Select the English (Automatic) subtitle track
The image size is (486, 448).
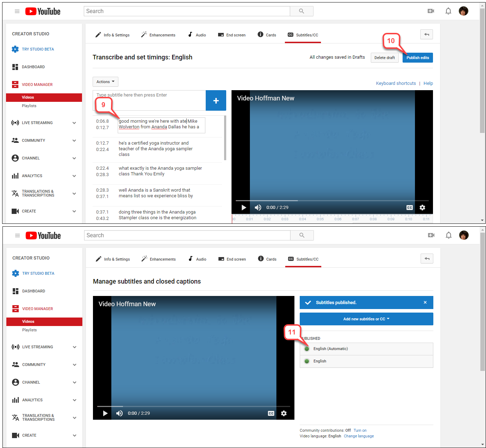[x=330, y=349]
